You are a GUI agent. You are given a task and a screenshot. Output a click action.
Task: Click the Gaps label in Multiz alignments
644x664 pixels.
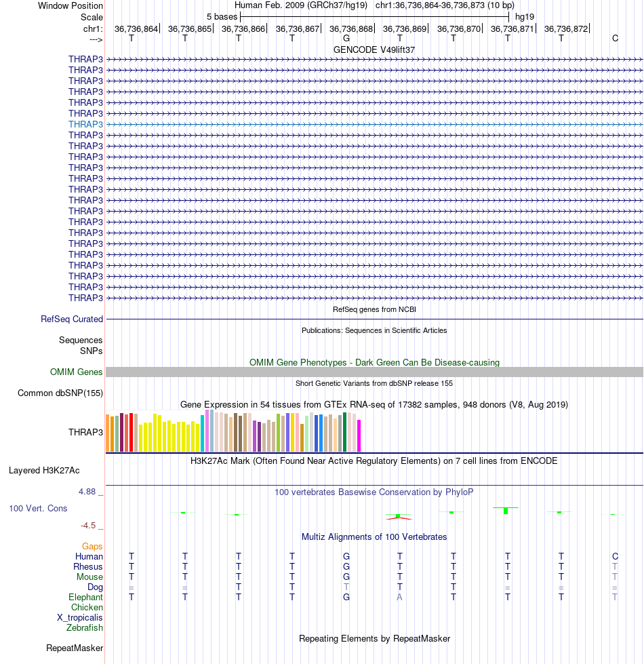(x=92, y=546)
